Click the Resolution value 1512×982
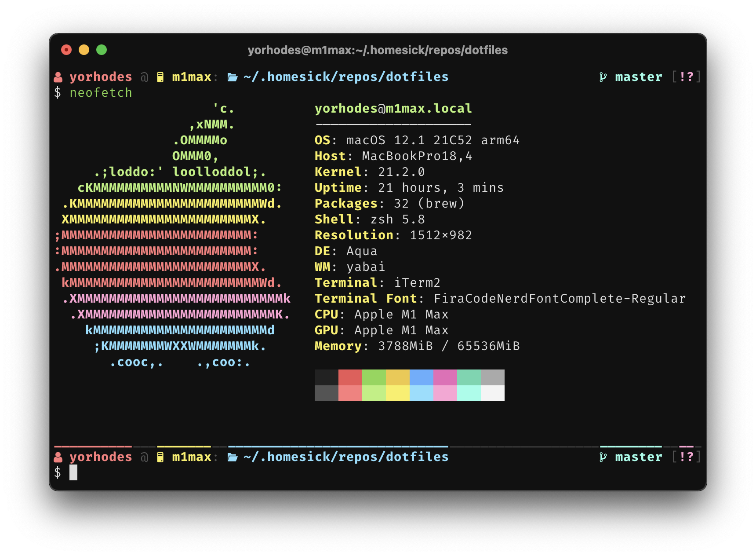 click(441, 235)
